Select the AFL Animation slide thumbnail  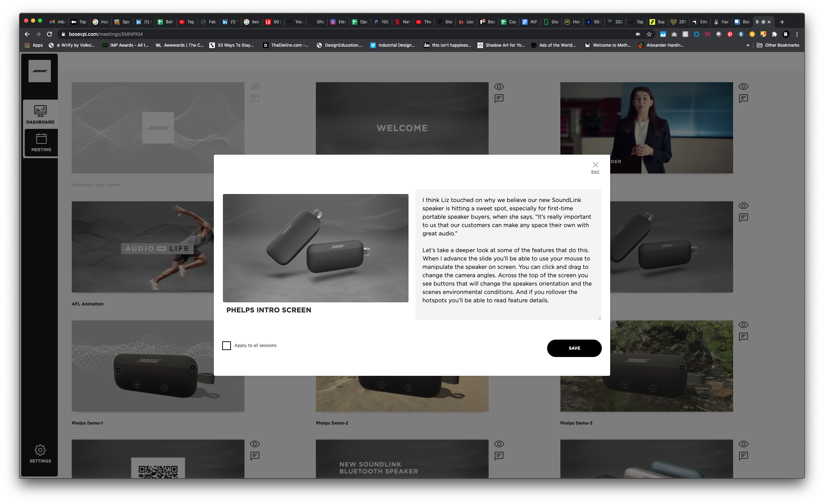pyautogui.click(x=143, y=247)
